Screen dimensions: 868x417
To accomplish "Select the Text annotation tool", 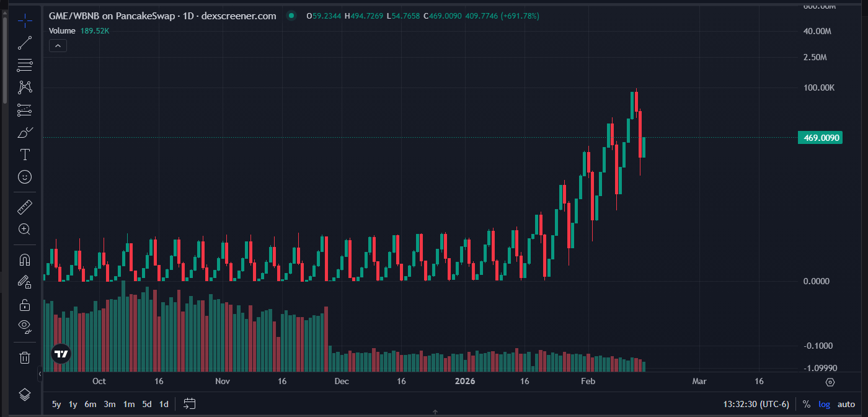I will [25, 155].
